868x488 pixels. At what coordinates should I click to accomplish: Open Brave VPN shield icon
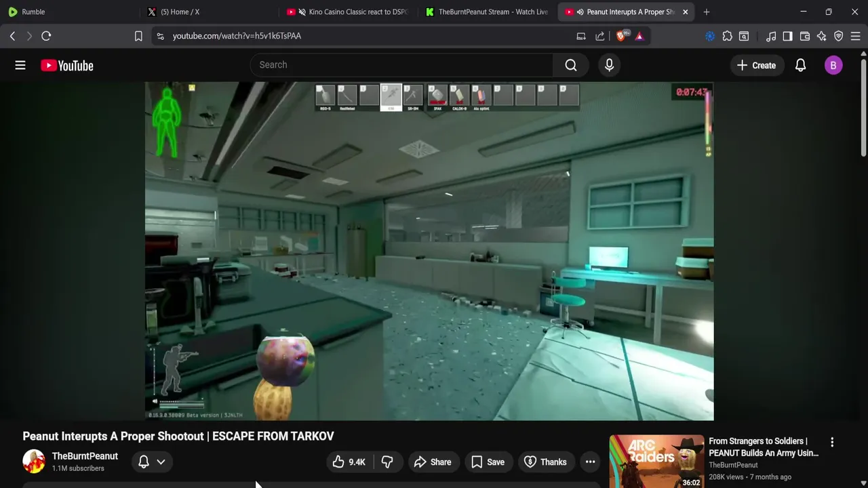[839, 36]
